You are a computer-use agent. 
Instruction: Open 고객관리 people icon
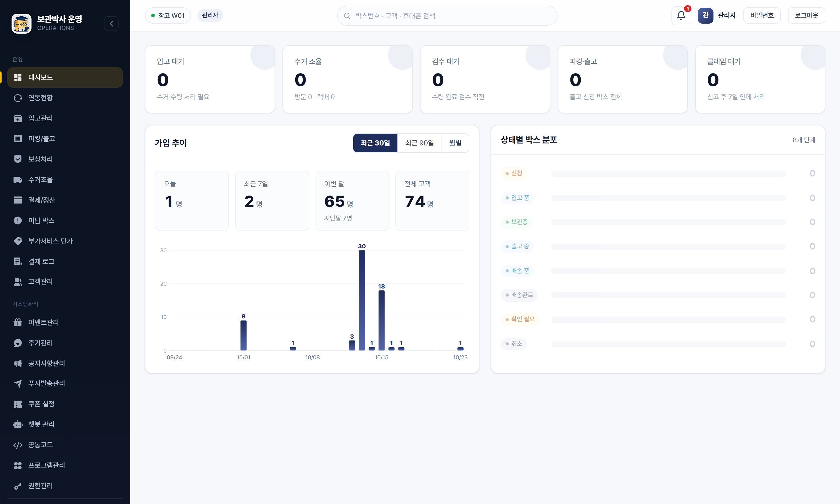pyautogui.click(x=18, y=282)
